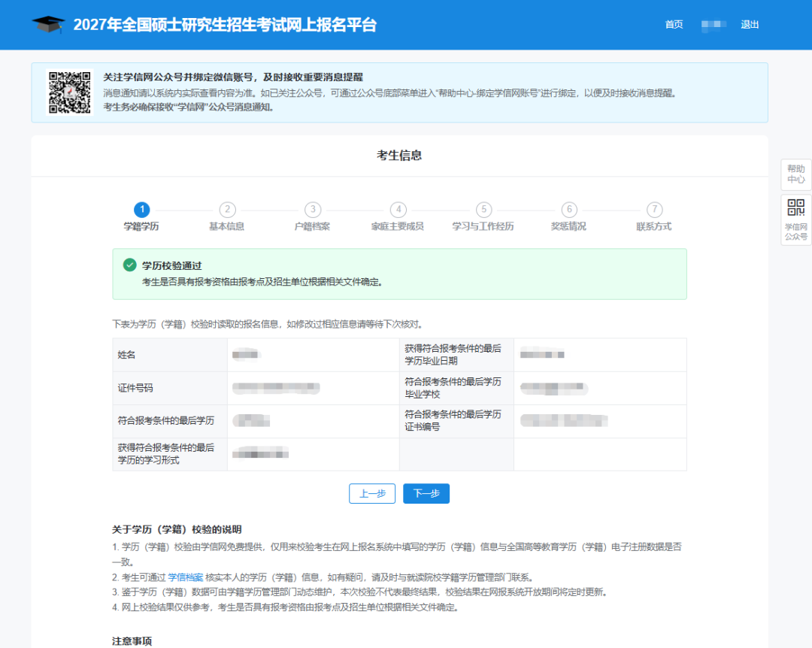
Task: Click the green check icon beside 学历校验通过
Action: coord(129,265)
